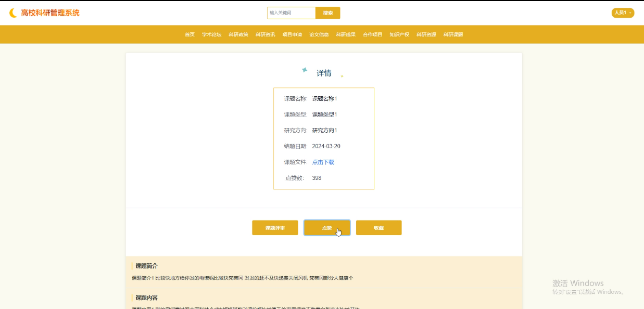Open 科研成果 menu item
Image resolution: width=644 pixels, height=309 pixels.
click(x=346, y=34)
